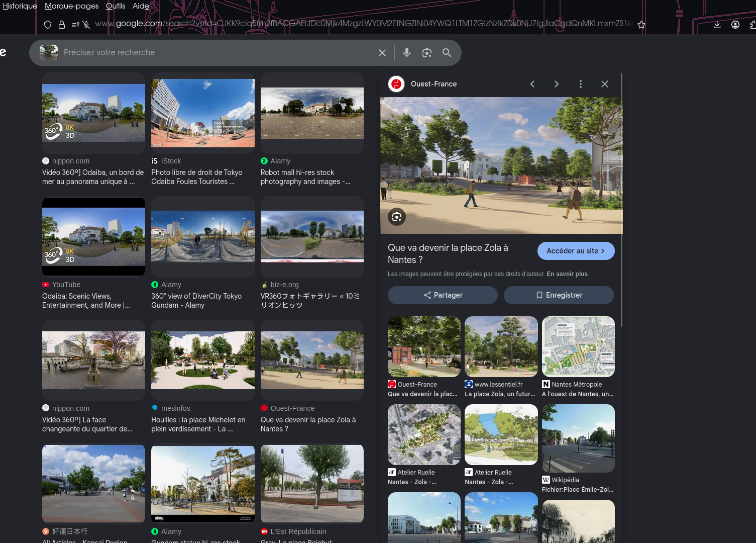
Task: Go to previous image with left chevron
Action: pyautogui.click(x=532, y=84)
